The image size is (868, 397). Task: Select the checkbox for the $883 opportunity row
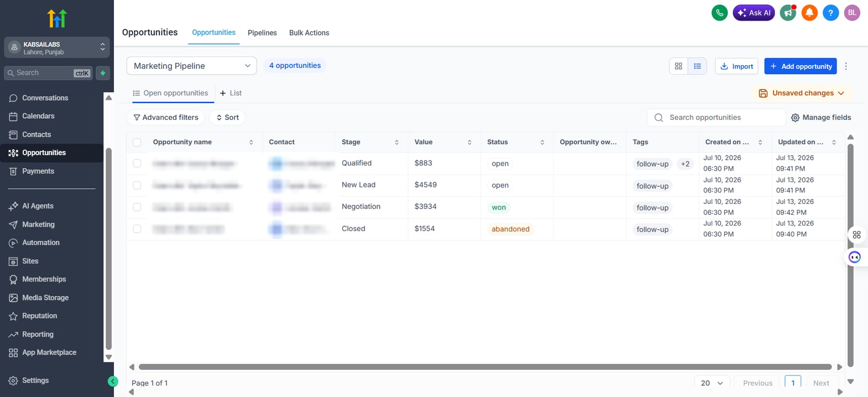(137, 163)
